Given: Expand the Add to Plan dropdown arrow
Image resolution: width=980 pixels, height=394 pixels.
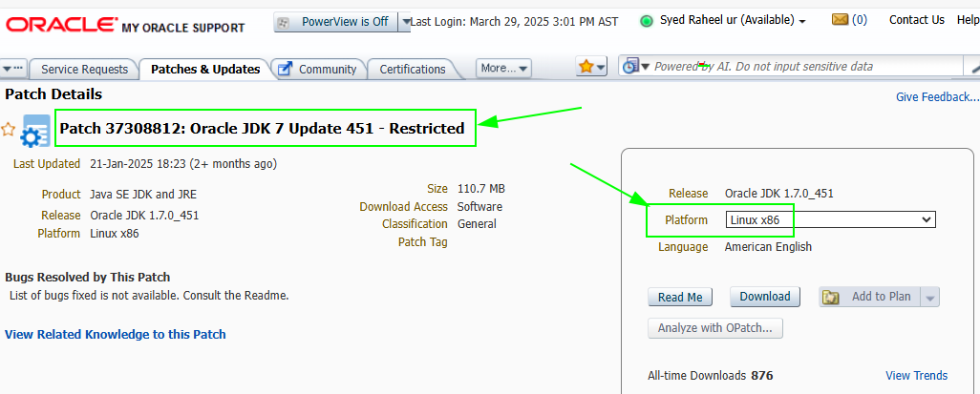Looking at the screenshot, I should [x=931, y=298].
